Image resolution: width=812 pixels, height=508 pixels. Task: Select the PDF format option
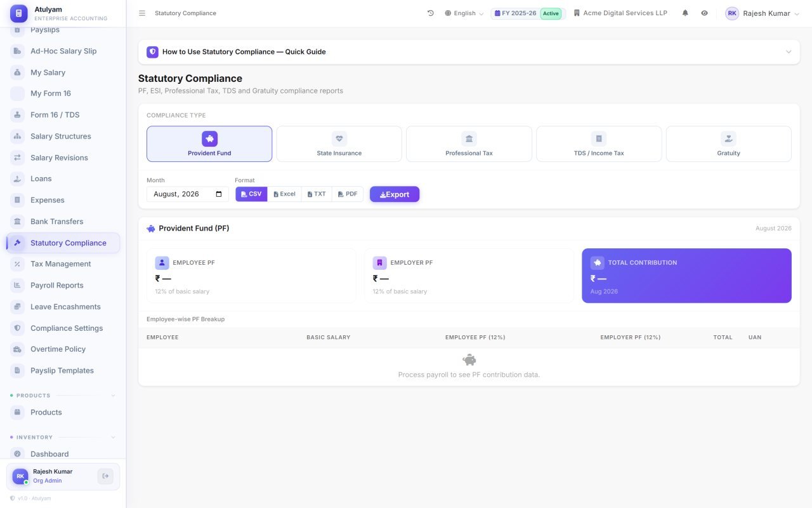pos(348,194)
